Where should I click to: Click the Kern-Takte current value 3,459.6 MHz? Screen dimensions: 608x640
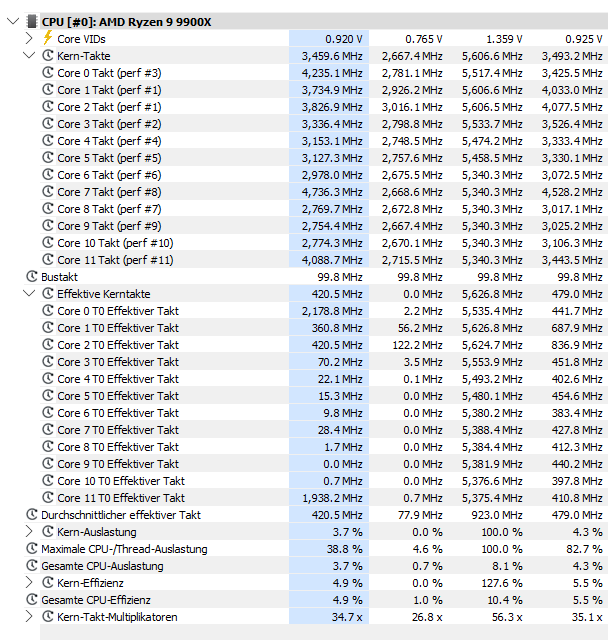[332, 56]
